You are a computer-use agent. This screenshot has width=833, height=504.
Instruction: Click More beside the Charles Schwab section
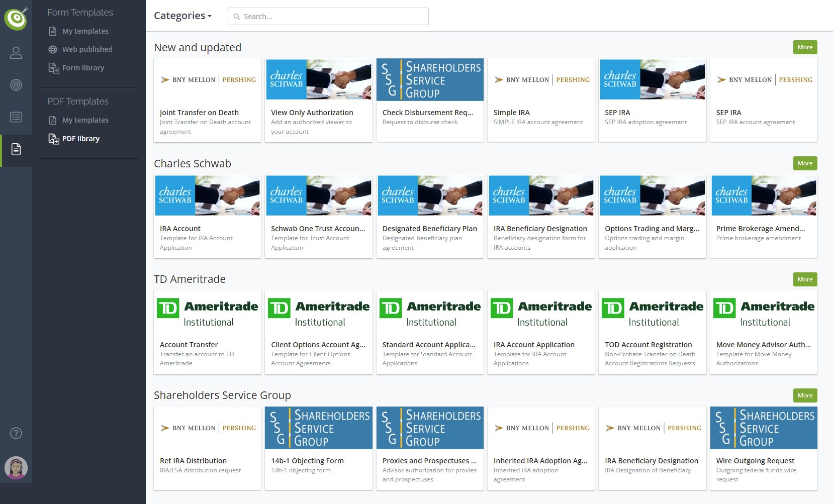(x=805, y=163)
